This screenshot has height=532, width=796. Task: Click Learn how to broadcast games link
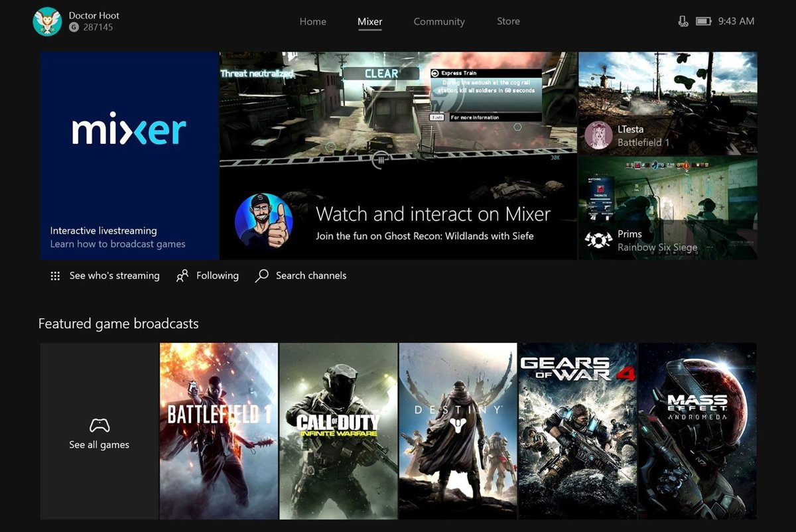pyautogui.click(x=117, y=244)
